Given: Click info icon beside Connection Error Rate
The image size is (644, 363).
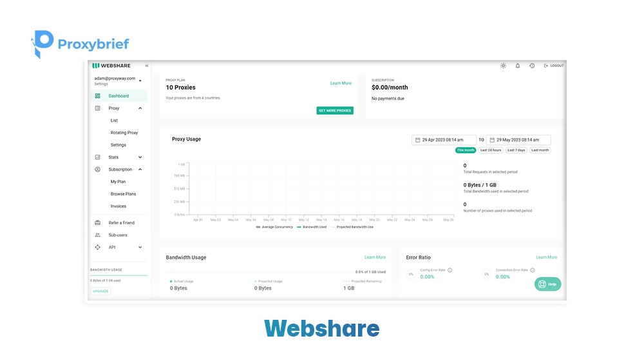Looking at the screenshot, I should [x=533, y=270].
